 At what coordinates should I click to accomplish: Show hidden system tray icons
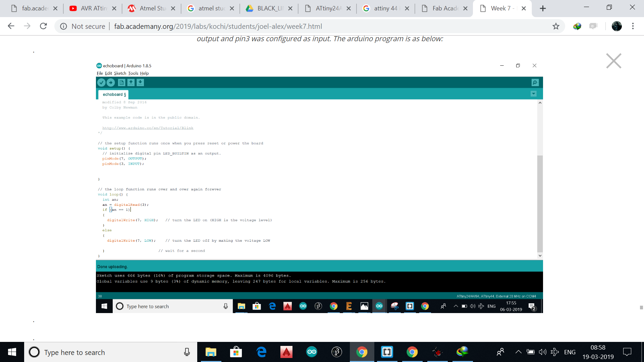click(x=518, y=352)
